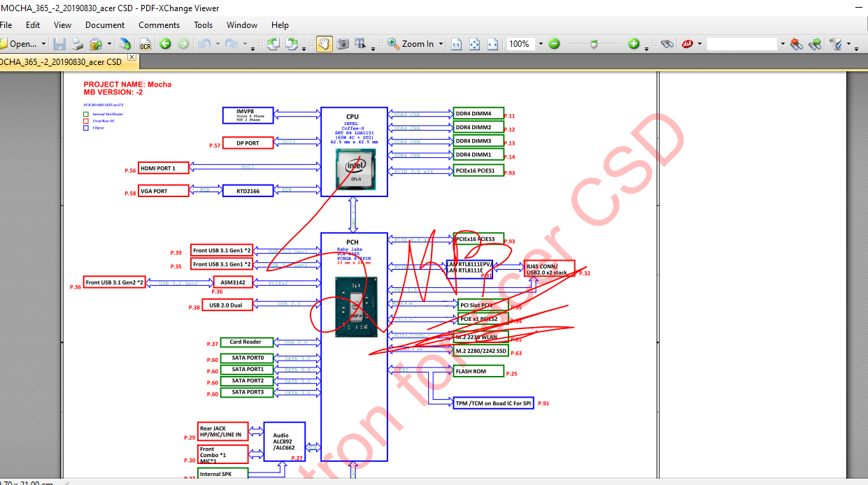The width and height of the screenshot is (868, 485).
Task: Rotate page clockwise
Action: [292, 43]
